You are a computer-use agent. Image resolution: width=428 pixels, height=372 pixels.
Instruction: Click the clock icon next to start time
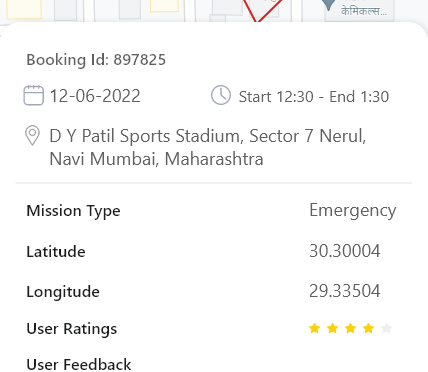[x=221, y=95]
